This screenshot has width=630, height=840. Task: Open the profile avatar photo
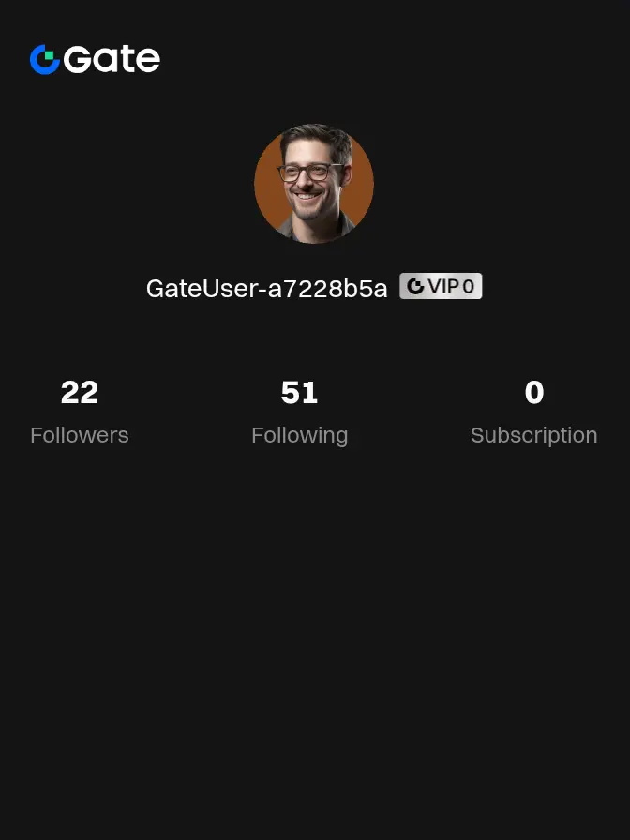(x=314, y=184)
